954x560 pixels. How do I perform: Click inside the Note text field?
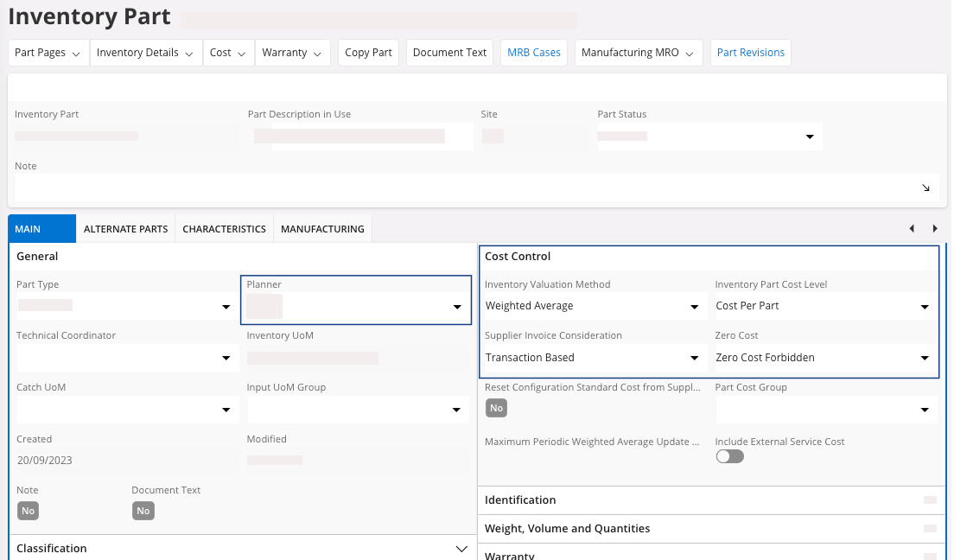click(458, 188)
